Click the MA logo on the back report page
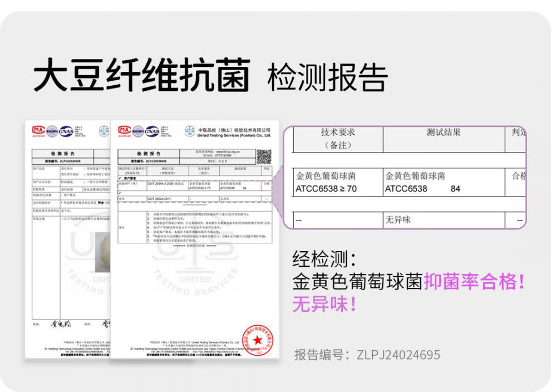The height and width of the screenshot is (392, 551). [x=38, y=130]
